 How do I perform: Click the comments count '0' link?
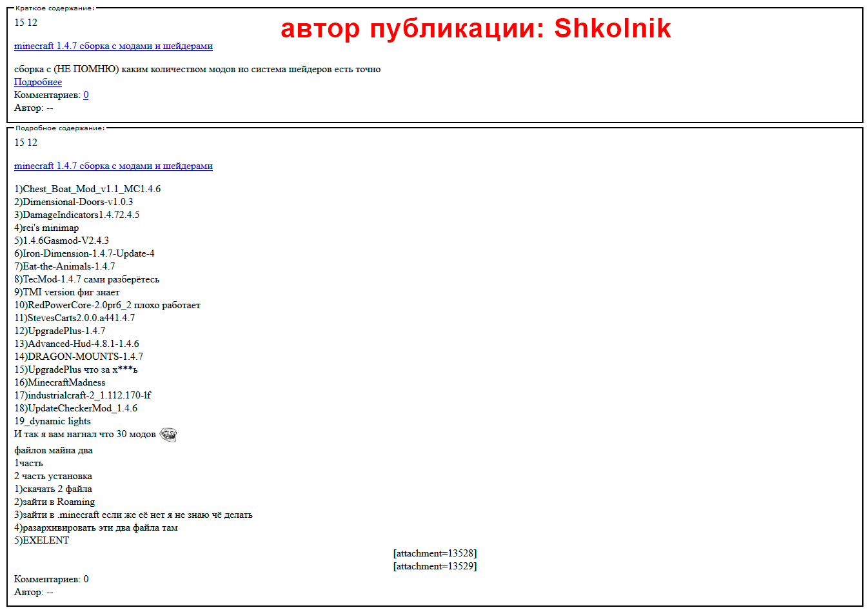[x=86, y=95]
